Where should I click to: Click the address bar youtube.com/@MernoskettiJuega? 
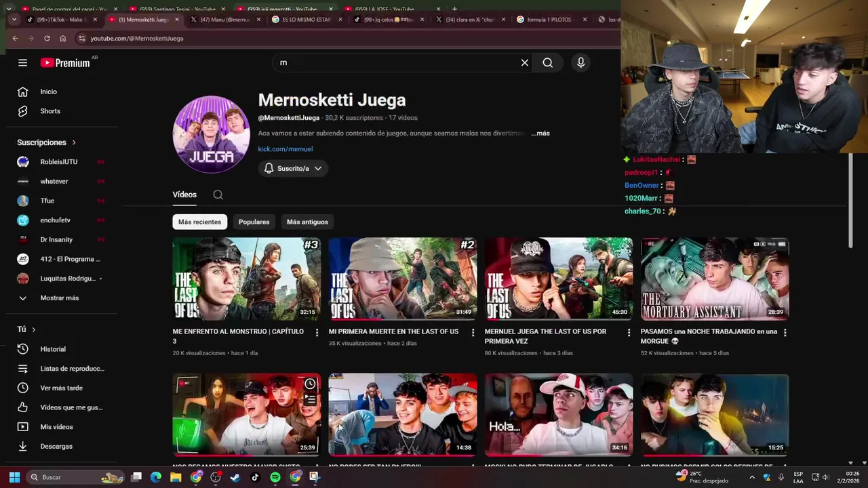pyautogui.click(x=137, y=39)
